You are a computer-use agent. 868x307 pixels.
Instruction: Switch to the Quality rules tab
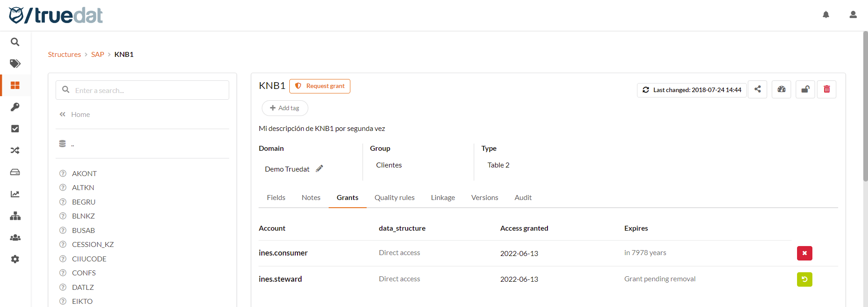click(394, 198)
